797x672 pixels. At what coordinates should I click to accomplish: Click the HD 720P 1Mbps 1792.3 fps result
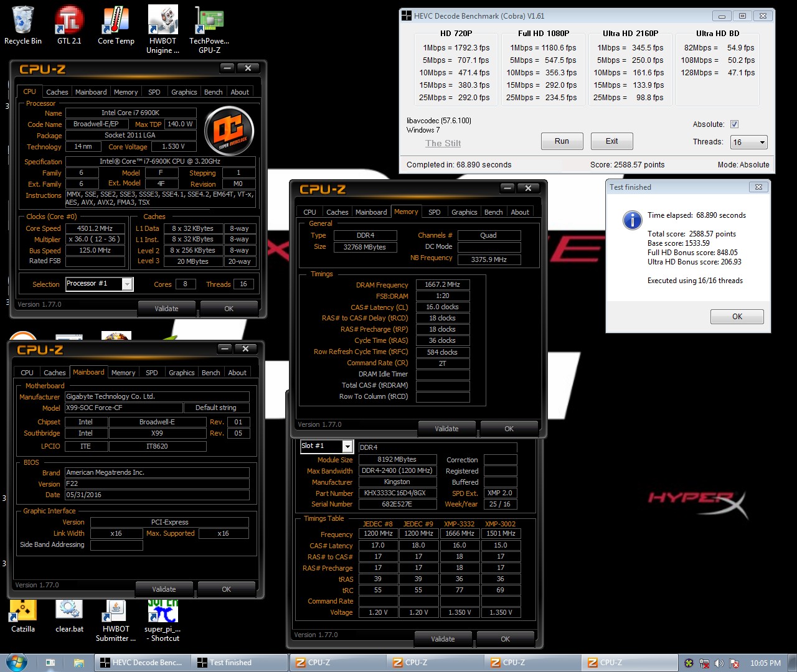tap(456, 48)
